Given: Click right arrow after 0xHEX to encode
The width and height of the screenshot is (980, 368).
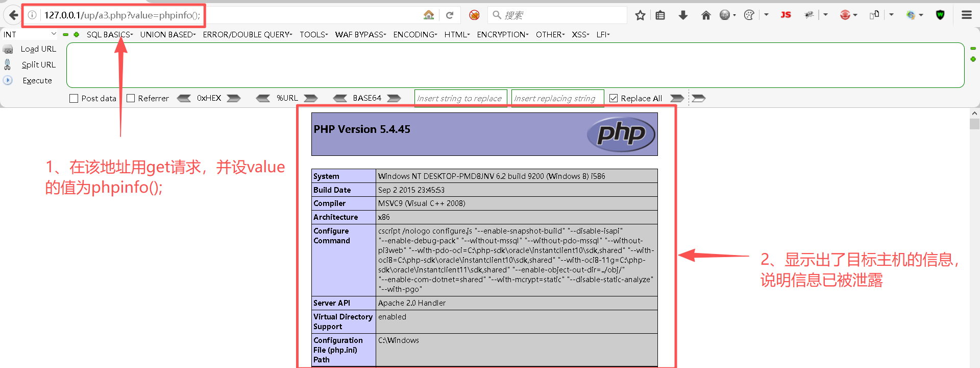Looking at the screenshot, I should coord(234,98).
